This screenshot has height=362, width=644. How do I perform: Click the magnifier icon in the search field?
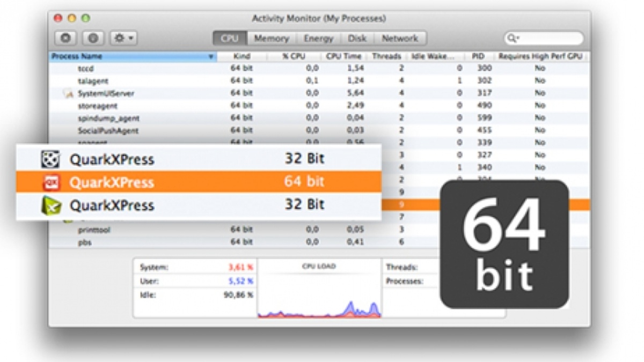[511, 38]
